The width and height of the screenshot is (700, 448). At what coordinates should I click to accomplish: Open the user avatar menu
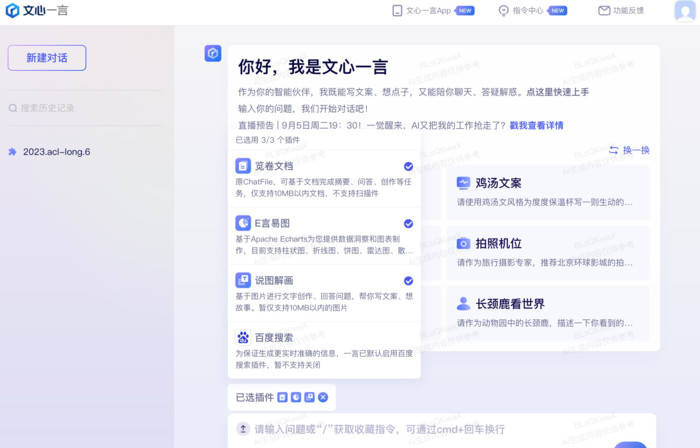[x=685, y=11]
